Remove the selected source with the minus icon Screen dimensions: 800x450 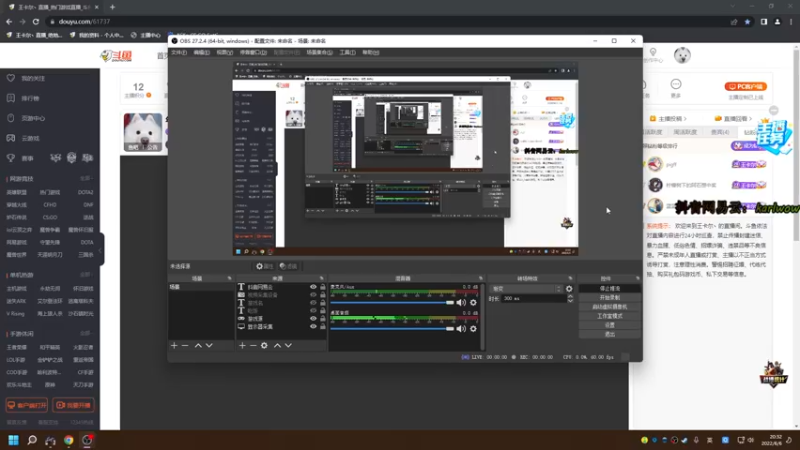pos(253,345)
